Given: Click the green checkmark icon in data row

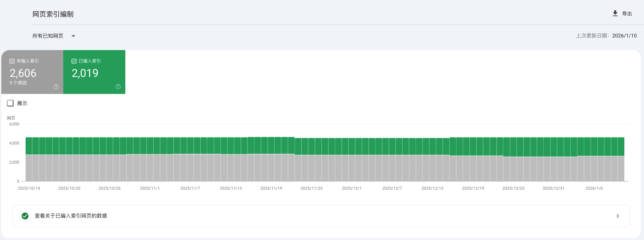Looking at the screenshot, I should click(x=25, y=216).
